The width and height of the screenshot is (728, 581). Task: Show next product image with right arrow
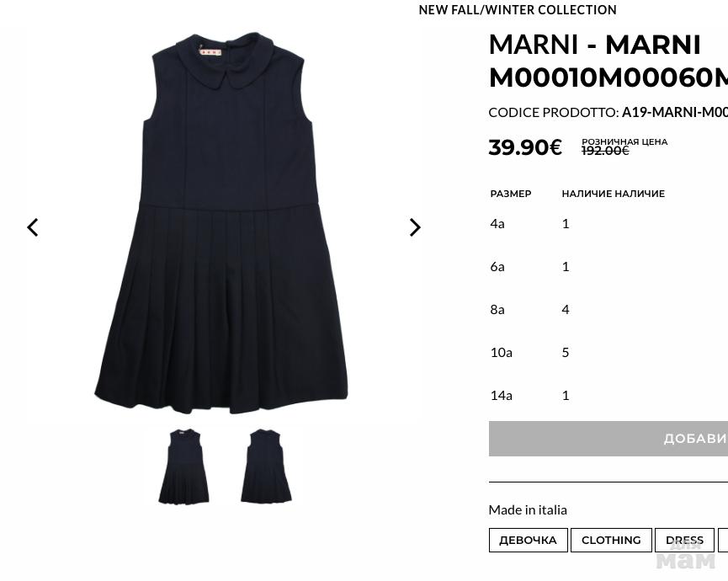click(415, 227)
